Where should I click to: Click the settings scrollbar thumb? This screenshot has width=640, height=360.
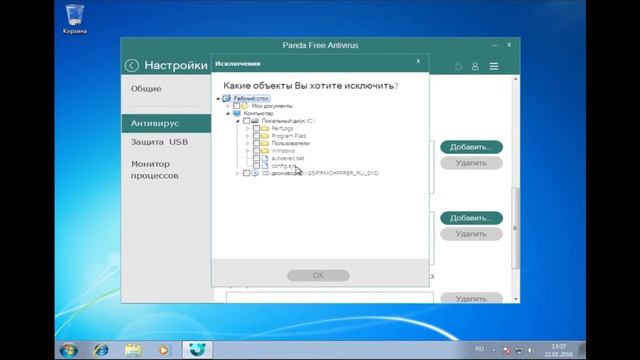click(x=516, y=228)
